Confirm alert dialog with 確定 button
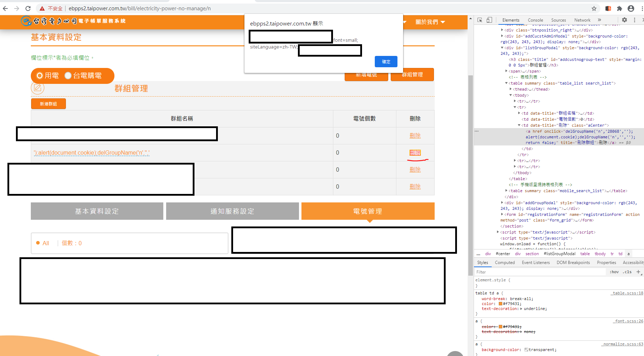 point(386,62)
